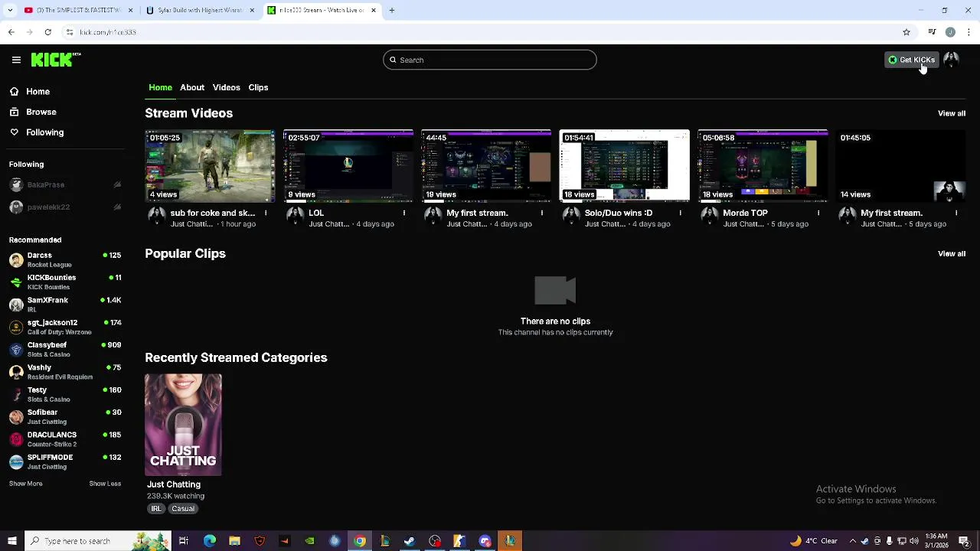
Task: Open recommended channel SPLIFFMODE
Action: pyautogui.click(x=64, y=461)
